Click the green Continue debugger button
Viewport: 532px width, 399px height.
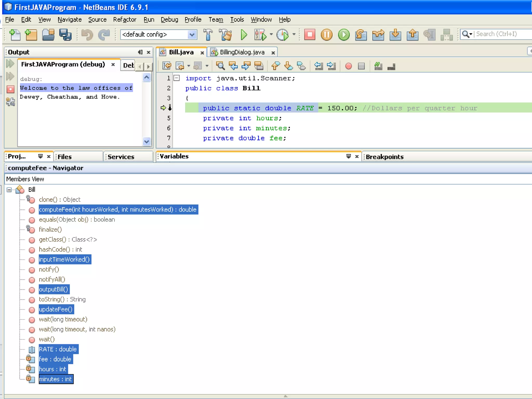[344, 35]
